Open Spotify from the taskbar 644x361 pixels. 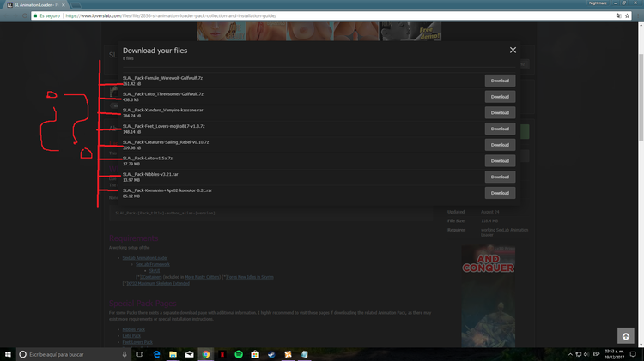point(239,354)
